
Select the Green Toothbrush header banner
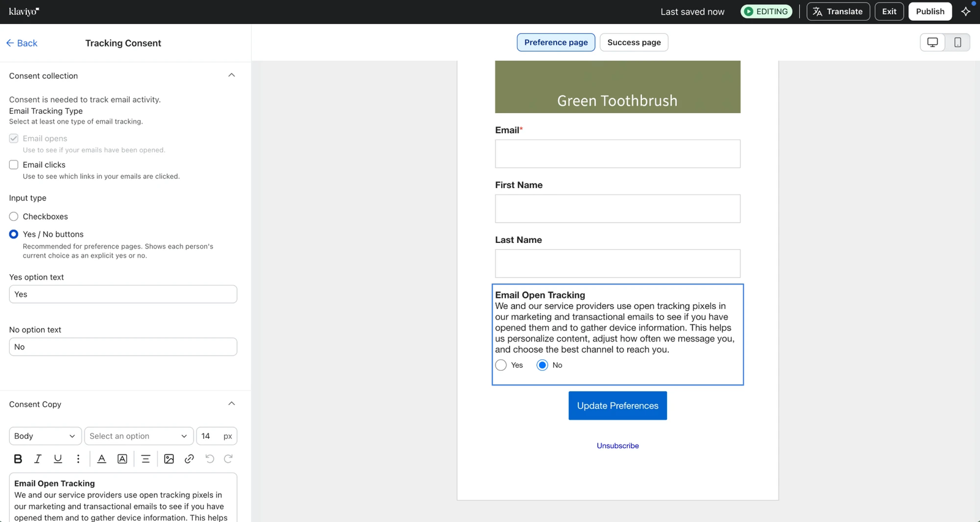pyautogui.click(x=617, y=87)
